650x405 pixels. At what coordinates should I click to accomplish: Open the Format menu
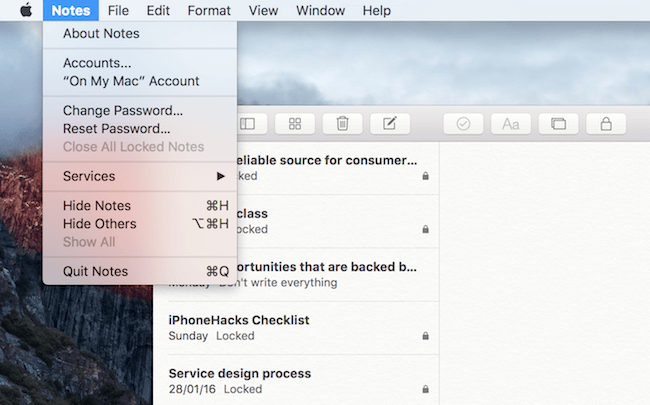point(209,10)
